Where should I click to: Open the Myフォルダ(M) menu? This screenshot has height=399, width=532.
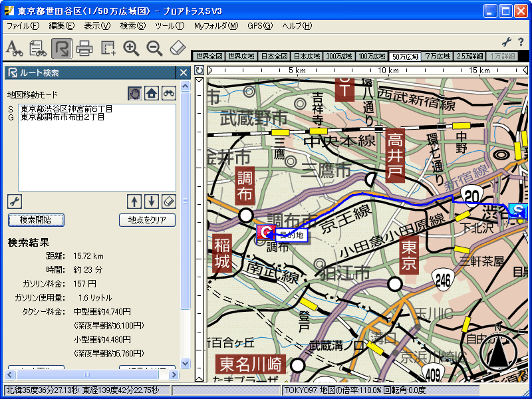[216, 26]
